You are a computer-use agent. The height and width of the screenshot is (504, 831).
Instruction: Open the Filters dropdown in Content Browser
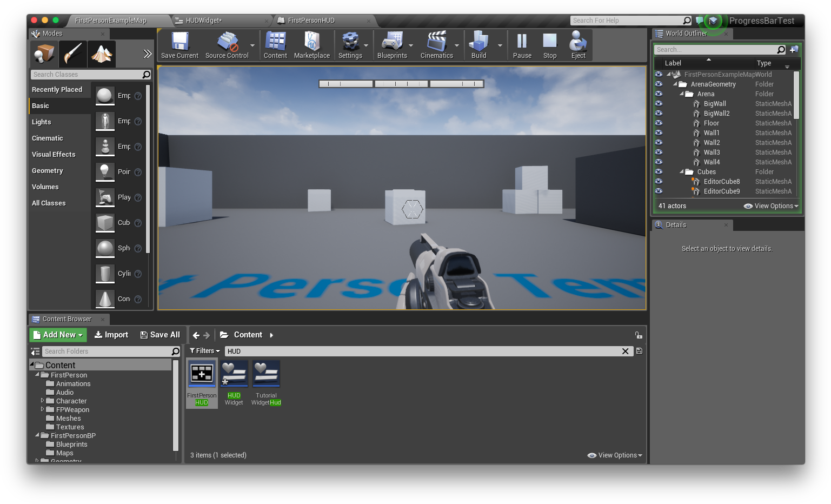point(205,351)
